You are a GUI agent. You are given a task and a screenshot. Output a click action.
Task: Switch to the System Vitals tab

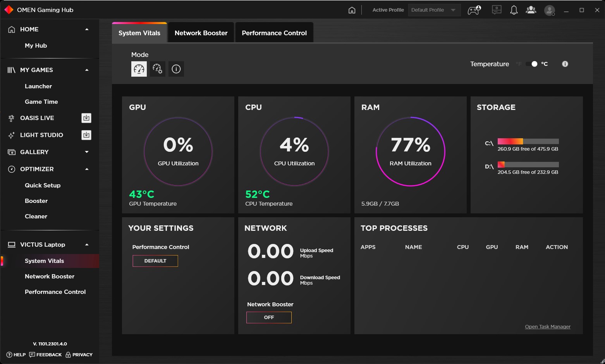click(139, 33)
